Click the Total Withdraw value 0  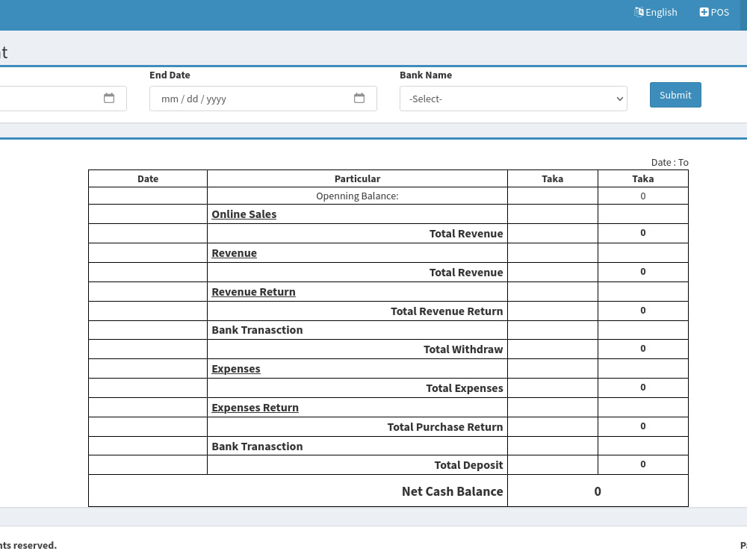(x=642, y=348)
